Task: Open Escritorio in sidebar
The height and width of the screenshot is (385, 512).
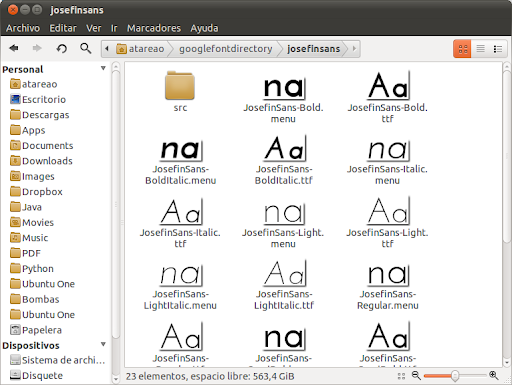Action: (x=38, y=99)
